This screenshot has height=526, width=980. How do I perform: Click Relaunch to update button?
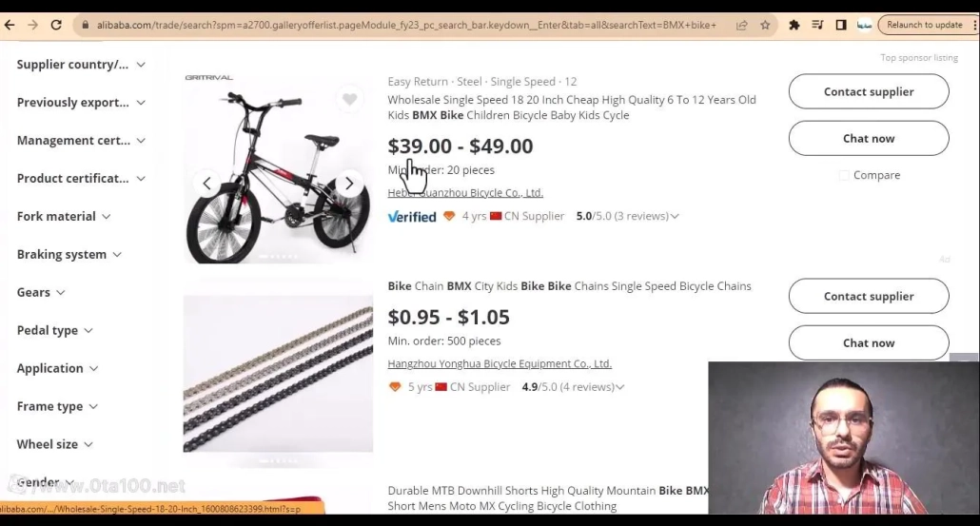925,25
